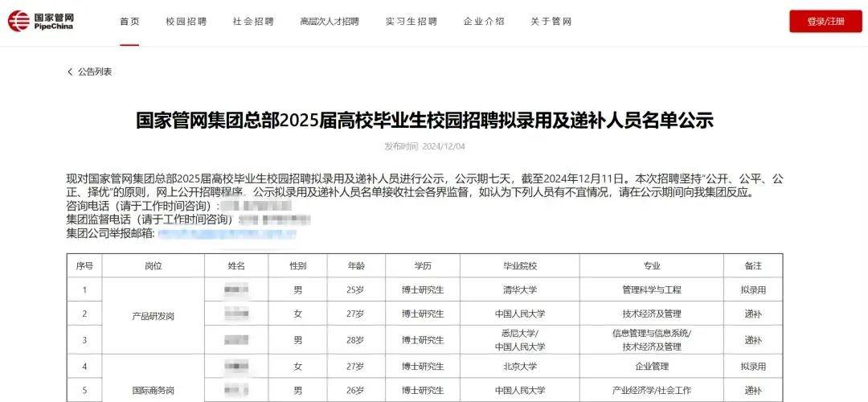
Task: Click the 清华大学 cell
Action: (x=520, y=289)
